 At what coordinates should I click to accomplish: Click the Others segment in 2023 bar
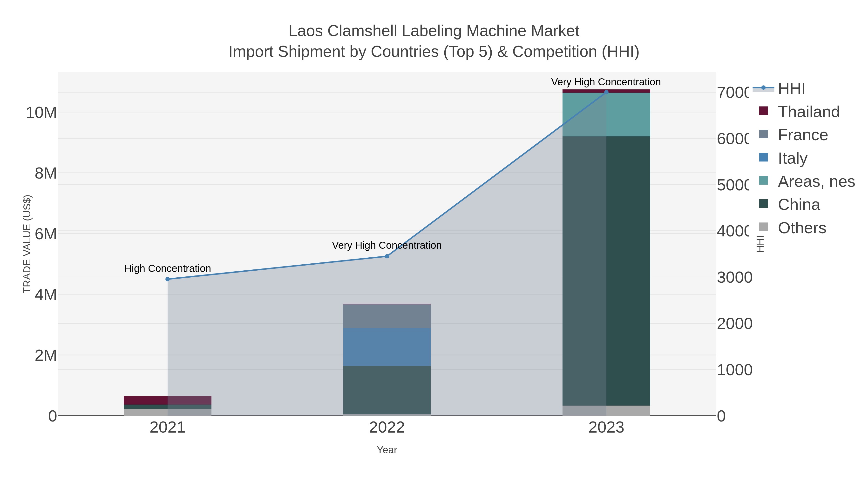606,411
